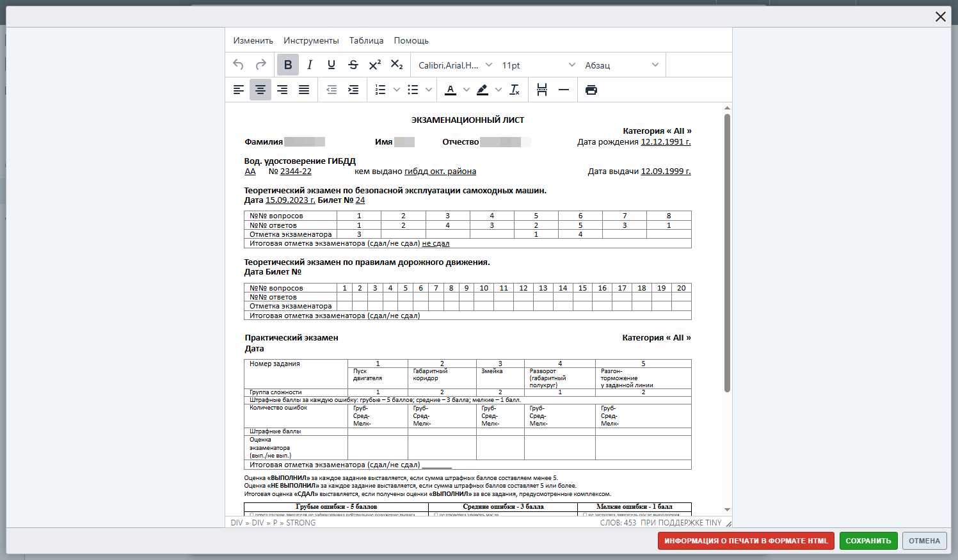
Task: Click the issue date 12.09.1999 г.
Action: (666, 172)
